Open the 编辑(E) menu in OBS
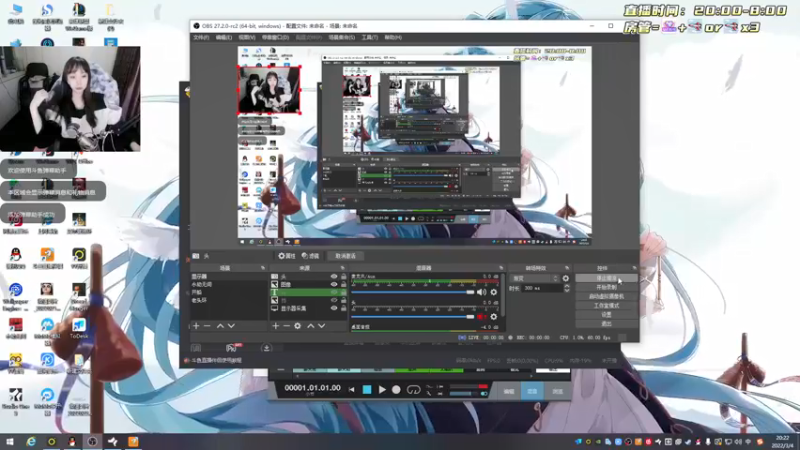This screenshot has height=450, width=800. click(223, 38)
